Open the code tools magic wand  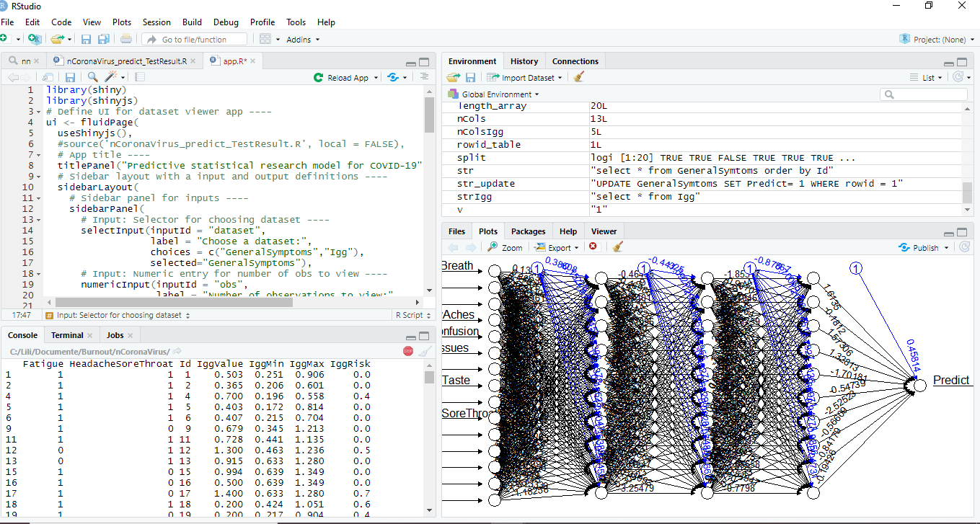coord(111,77)
